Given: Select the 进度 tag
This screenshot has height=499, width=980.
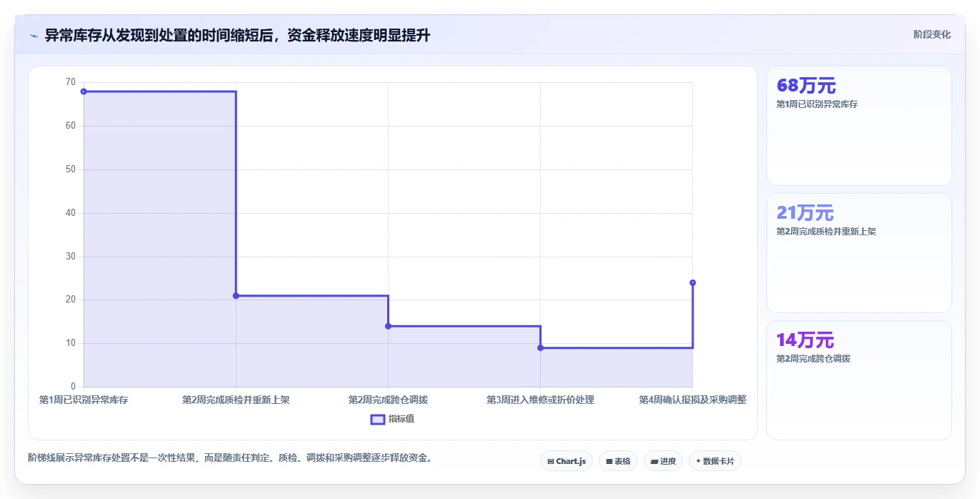Looking at the screenshot, I should pyautogui.click(x=663, y=461).
